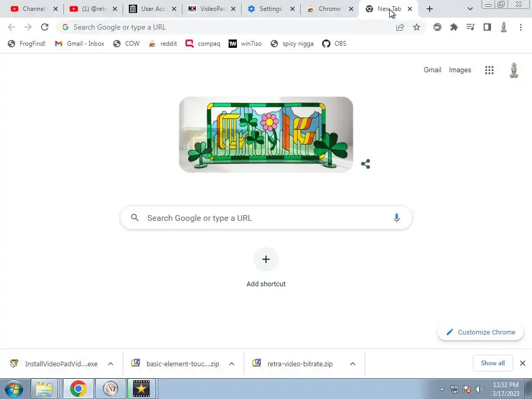Open Windows Explorer from the taskbar

(45, 389)
